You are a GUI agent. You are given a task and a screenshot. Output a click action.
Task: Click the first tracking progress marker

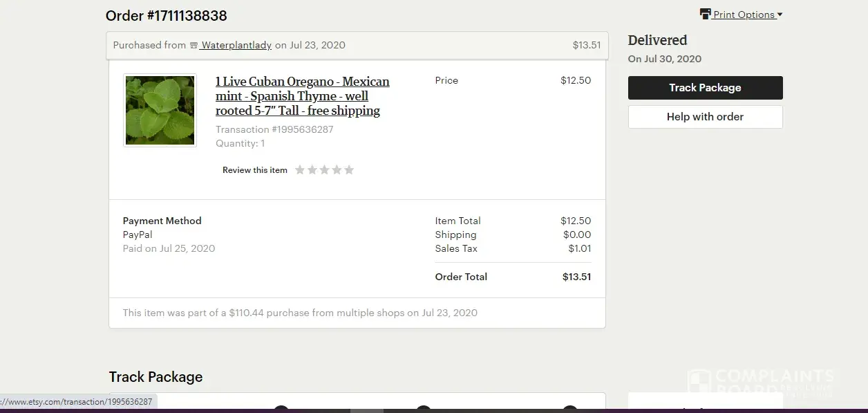coord(281,409)
